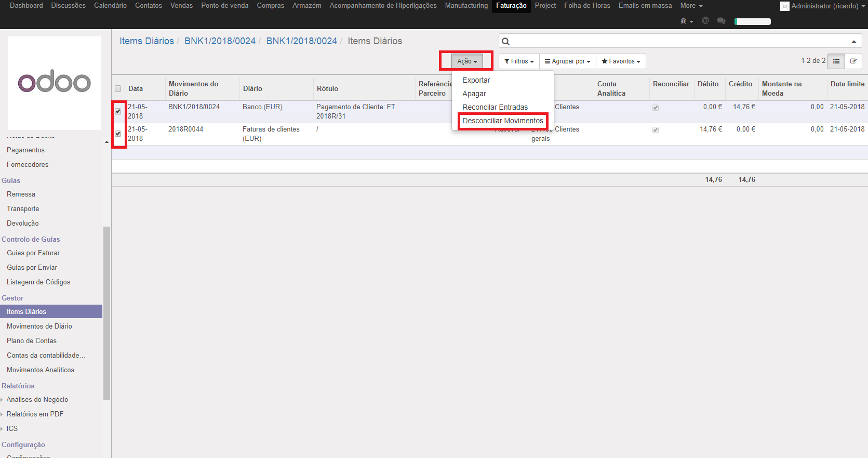Open Plano de Contas in sidebar
Screen dimensions: 868x458
point(32,341)
